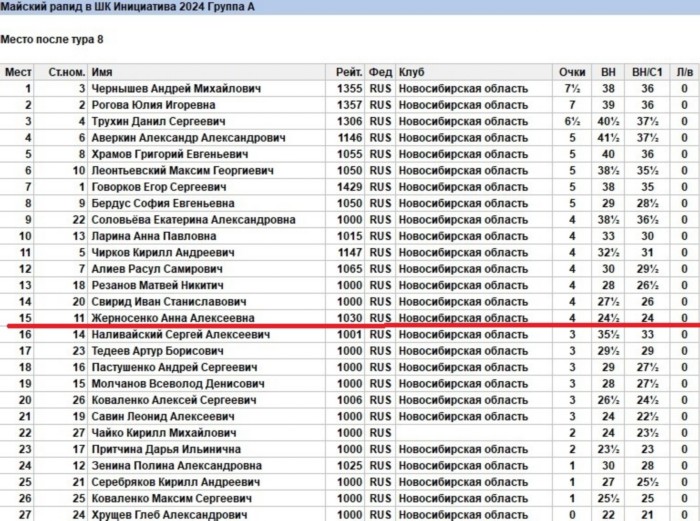Select name 'Коваленко Максим Сергеевич'
The width and height of the screenshot is (700, 521).
(x=171, y=498)
